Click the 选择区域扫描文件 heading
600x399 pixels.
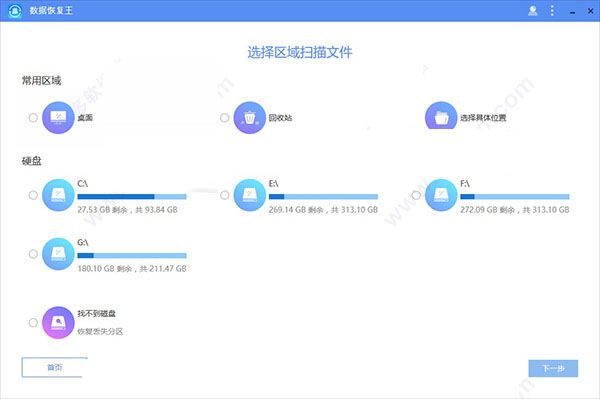(300, 52)
